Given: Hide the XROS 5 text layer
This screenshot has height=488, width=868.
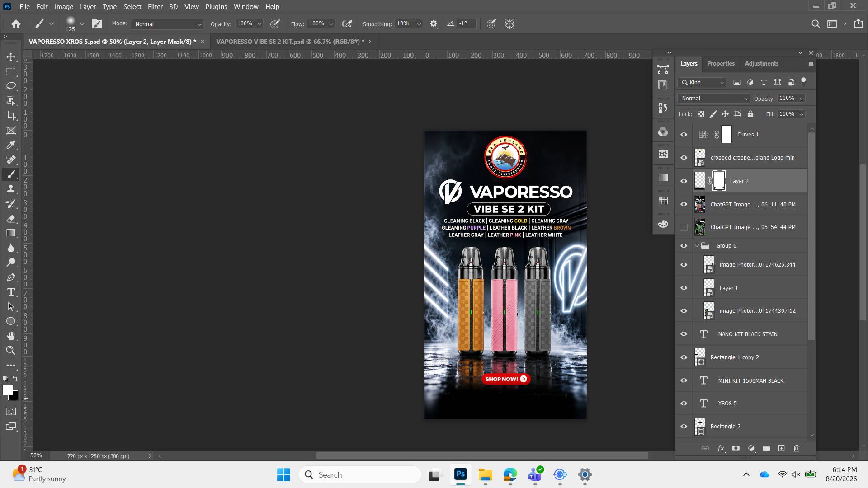Looking at the screenshot, I should click(x=684, y=404).
